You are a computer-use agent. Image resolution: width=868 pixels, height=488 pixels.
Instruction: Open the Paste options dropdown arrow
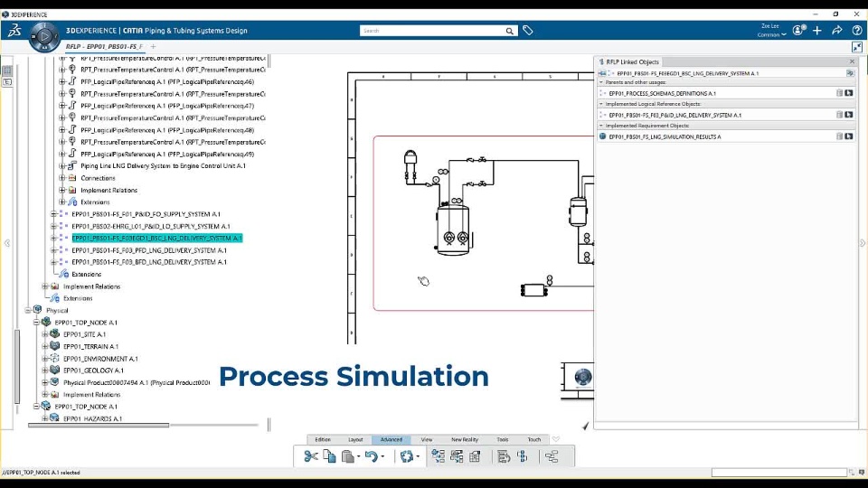point(359,457)
